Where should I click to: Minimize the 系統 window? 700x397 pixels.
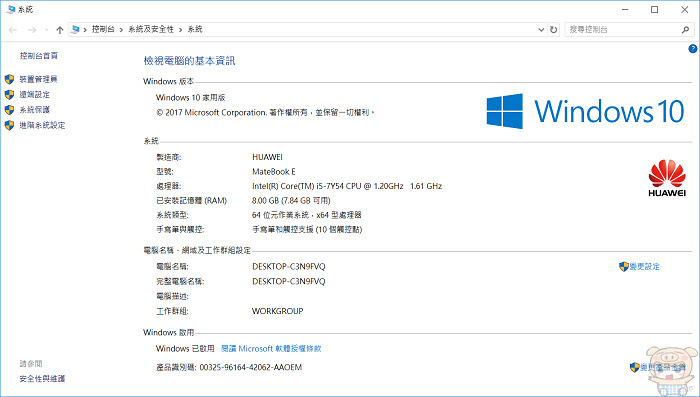click(625, 9)
